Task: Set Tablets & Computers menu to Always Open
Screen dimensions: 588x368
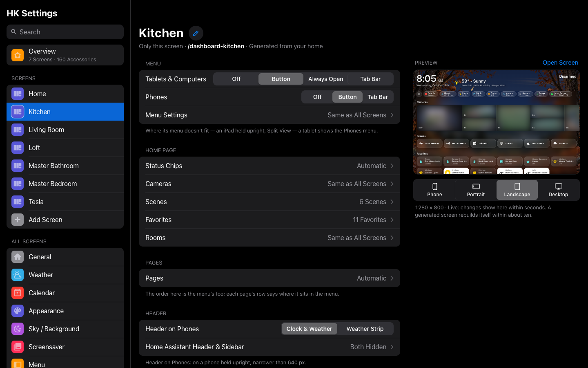Action: [325, 79]
